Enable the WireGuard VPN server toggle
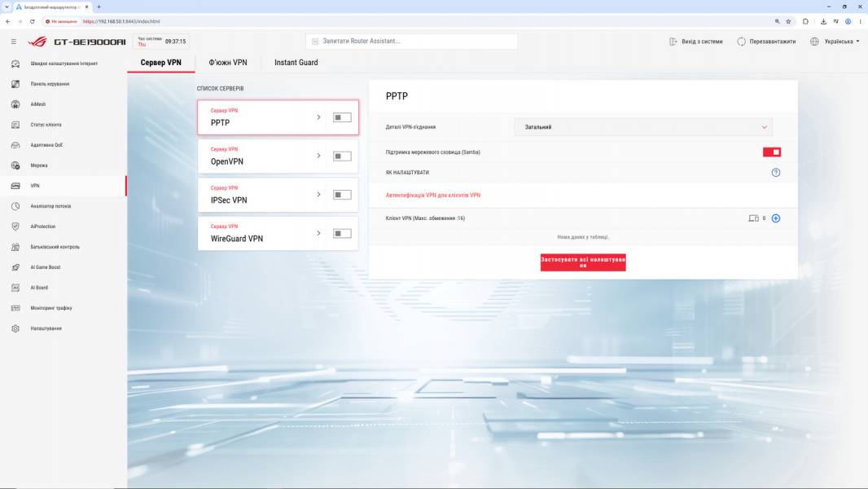 [x=342, y=233]
